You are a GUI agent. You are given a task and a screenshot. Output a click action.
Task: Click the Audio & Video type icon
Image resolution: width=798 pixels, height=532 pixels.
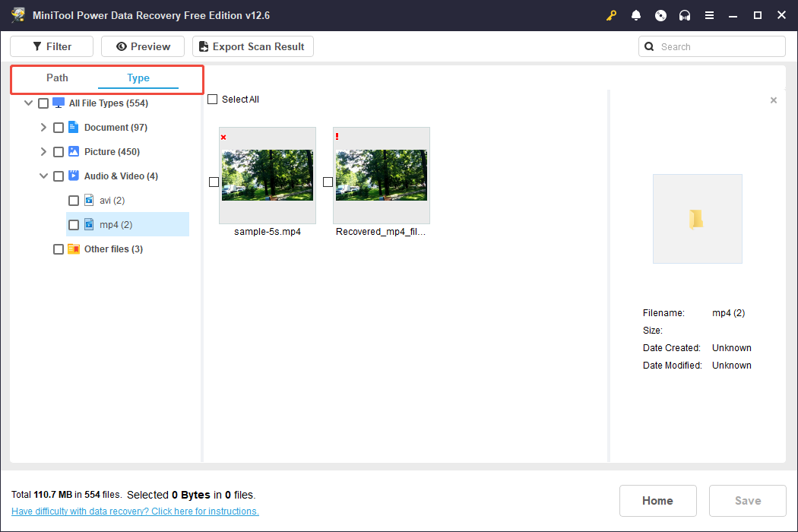coord(73,176)
